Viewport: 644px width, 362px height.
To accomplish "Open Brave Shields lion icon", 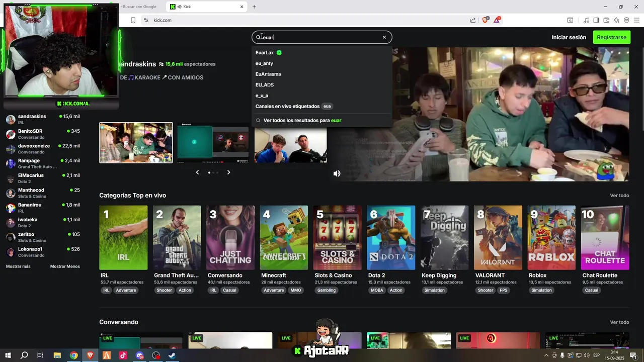I will [485, 20].
